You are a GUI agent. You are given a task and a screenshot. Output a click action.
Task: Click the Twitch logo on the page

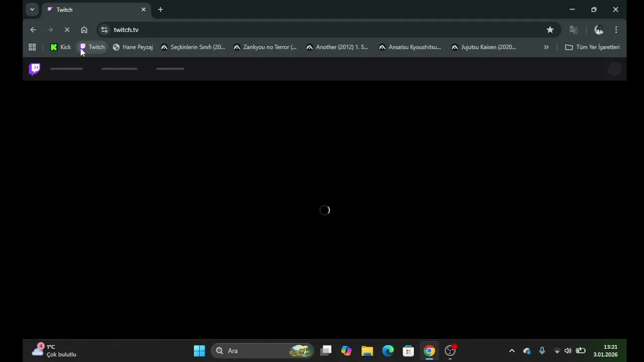[x=35, y=69]
